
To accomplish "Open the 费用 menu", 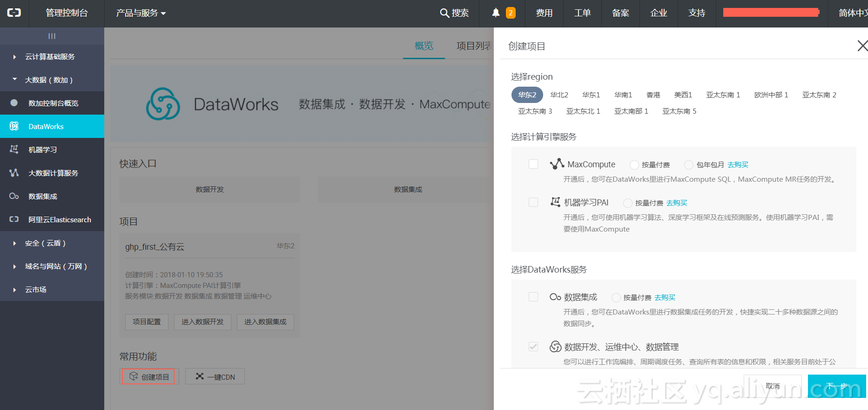I will click(544, 13).
